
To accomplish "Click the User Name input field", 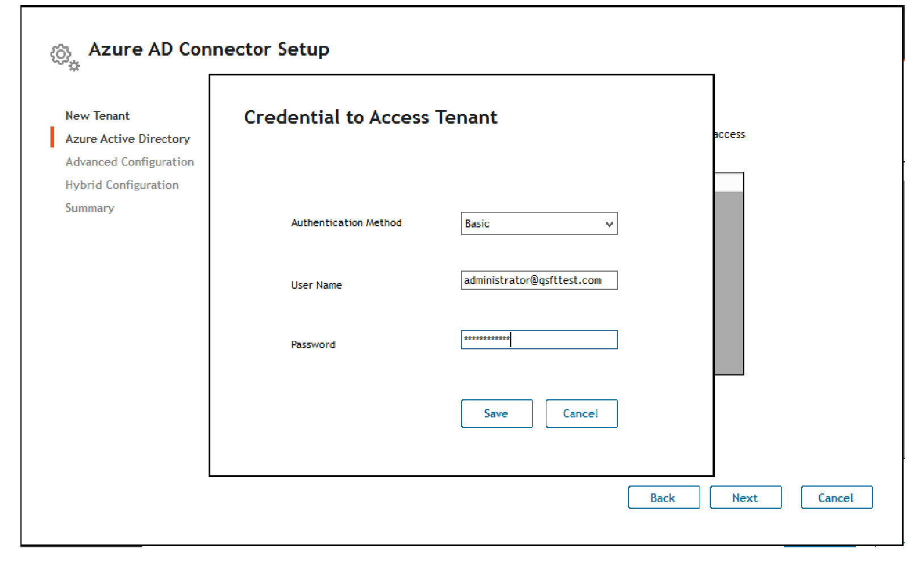I will 539,280.
